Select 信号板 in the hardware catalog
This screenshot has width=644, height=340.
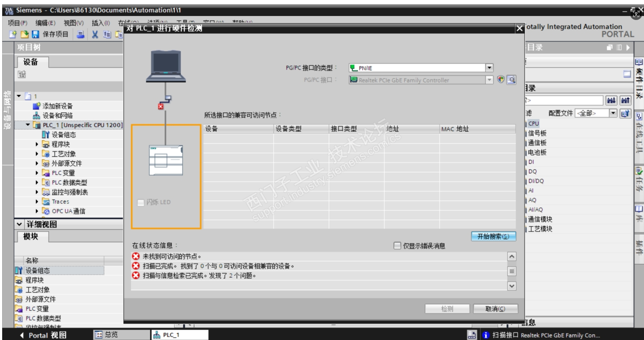click(537, 133)
